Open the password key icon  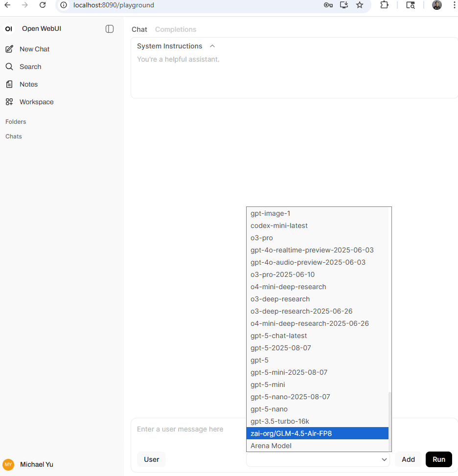328,5
